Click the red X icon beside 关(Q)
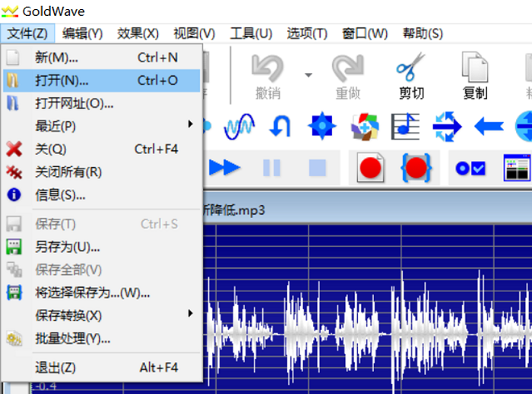Image resolution: width=532 pixels, height=394 pixels. pos(14,149)
